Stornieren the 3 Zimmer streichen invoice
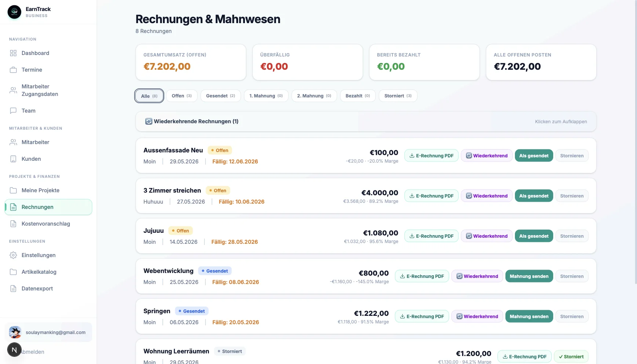 [x=572, y=196]
